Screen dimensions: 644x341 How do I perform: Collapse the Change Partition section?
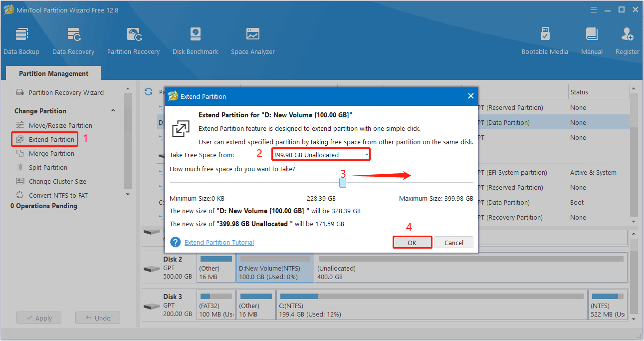click(x=113, y=111)
